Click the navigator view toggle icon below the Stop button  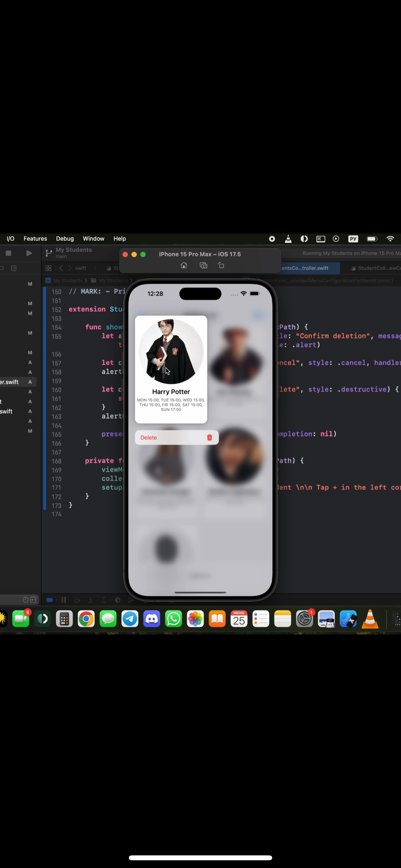[14, 268]
